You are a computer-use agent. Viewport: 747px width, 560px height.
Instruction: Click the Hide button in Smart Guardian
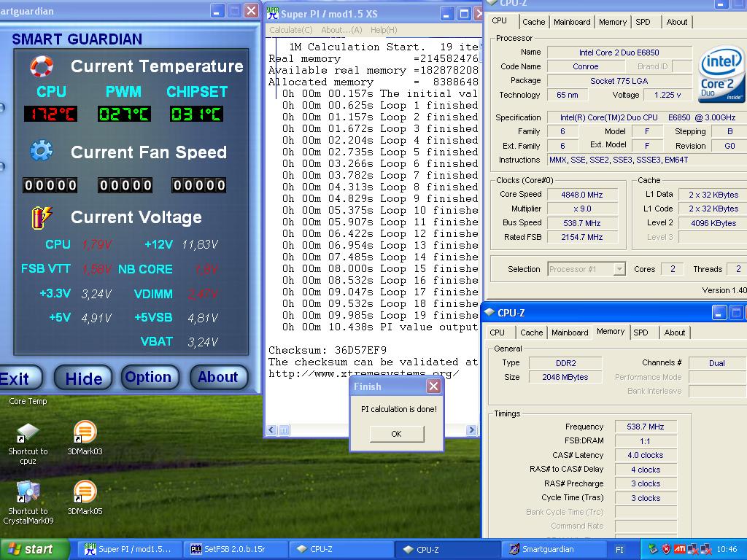83,378
